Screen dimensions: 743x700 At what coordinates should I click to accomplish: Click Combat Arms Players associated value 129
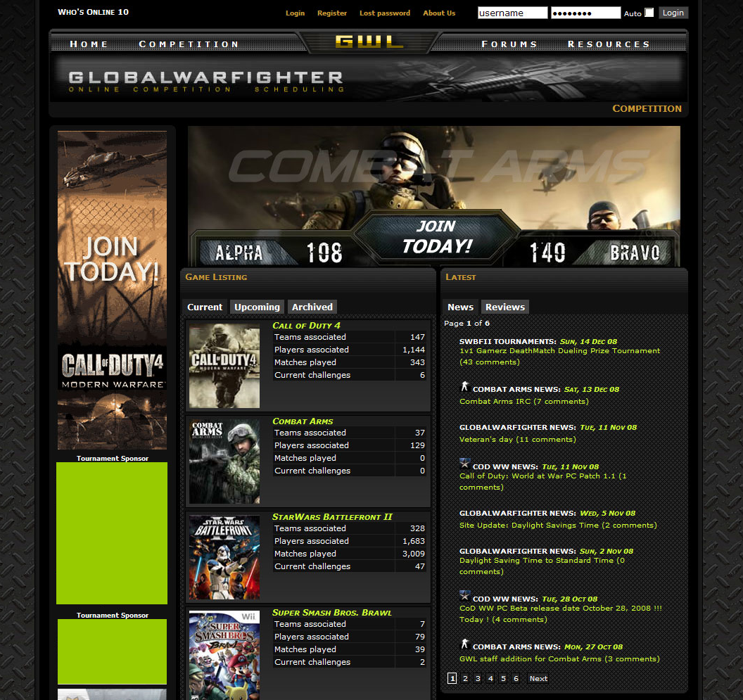[417, 445]
